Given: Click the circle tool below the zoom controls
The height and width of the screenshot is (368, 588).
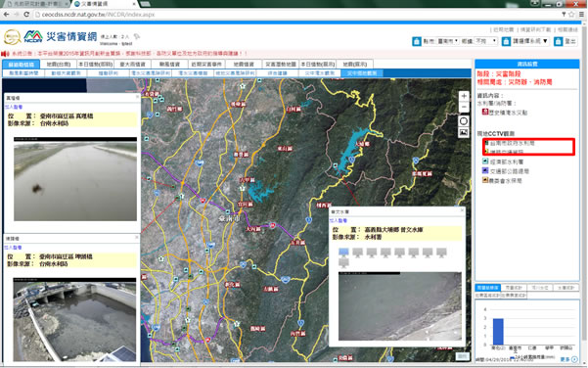Looking at the screenshot, I should [x=464, y=120].
